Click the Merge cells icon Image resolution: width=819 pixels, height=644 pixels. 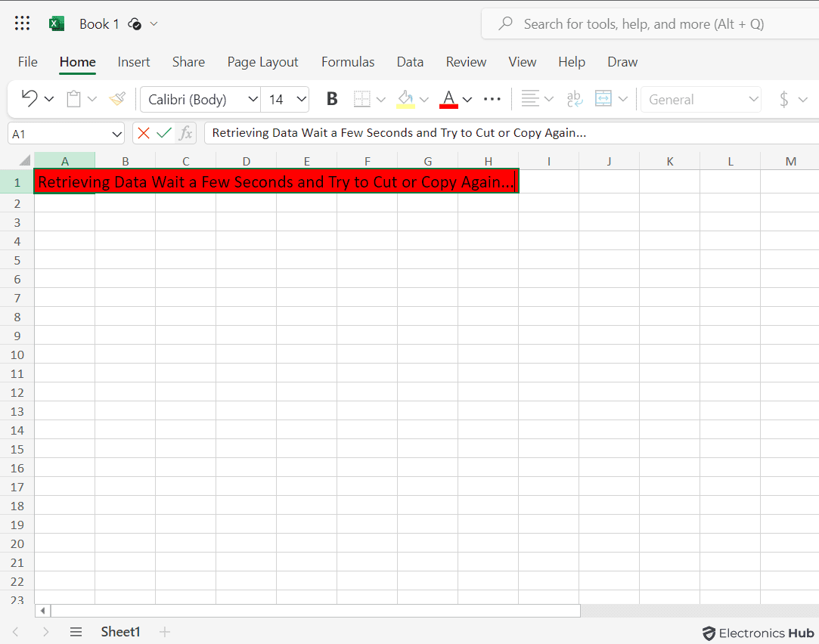(x=603, y=98)
